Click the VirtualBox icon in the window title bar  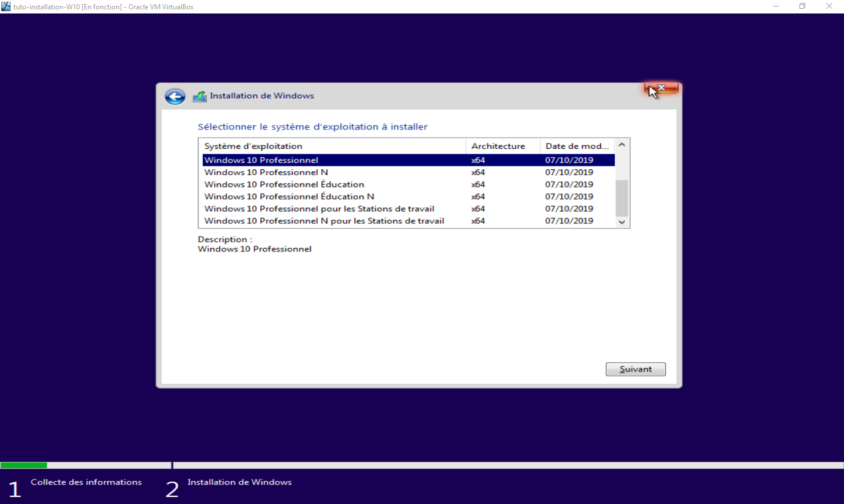click(6, 6)
